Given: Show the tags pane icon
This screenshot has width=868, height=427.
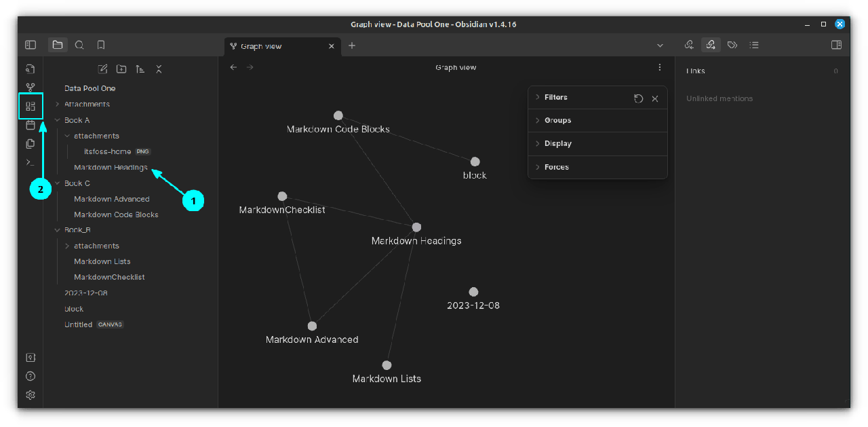Looking at the screenshot, I should pyautogui.click(x=732, y=45).
